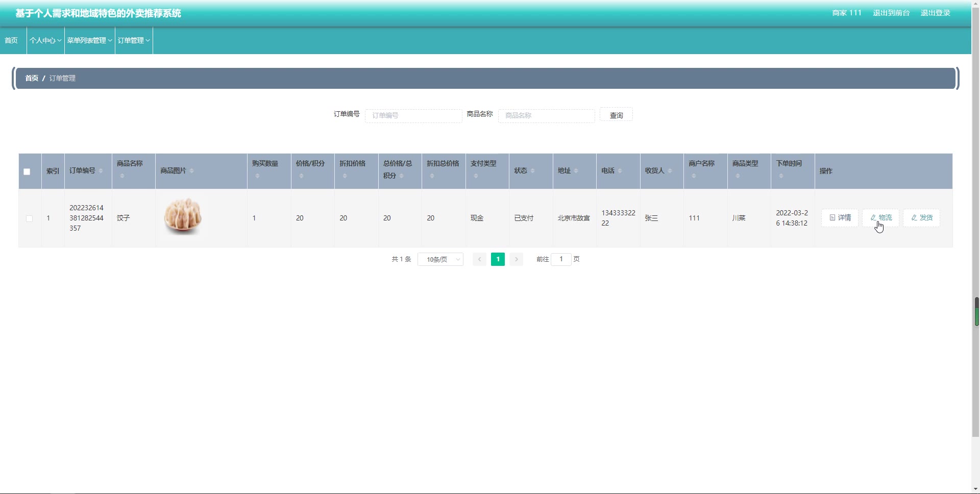Click the 查询 search button

616,115
